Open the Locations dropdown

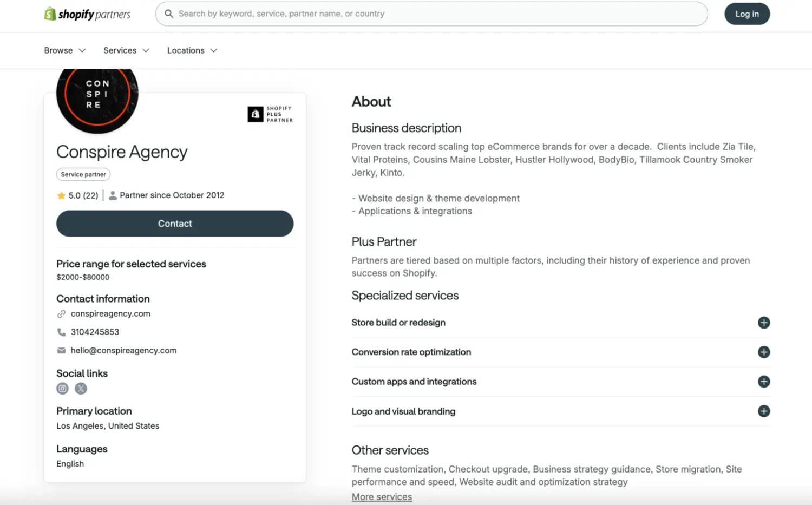click(192, 50)
